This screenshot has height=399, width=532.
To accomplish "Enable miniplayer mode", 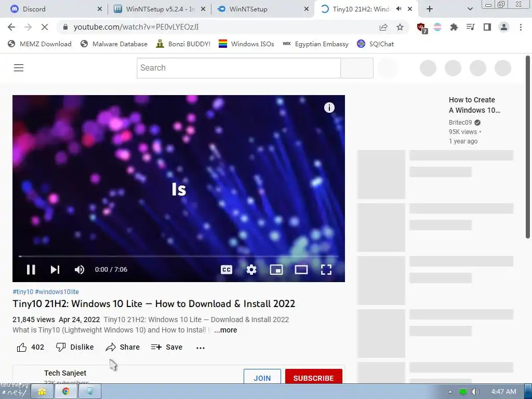I will click(276, 270).
